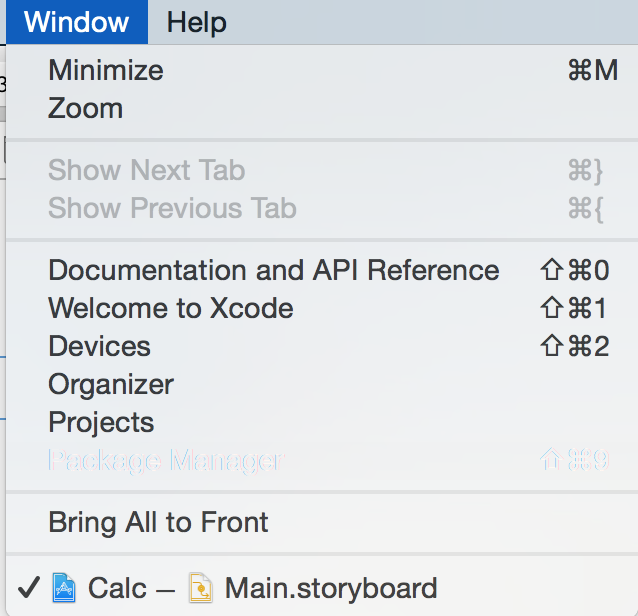Open the Welcome to Xcode window
638x616 pixels.
(x=170, y=308)
